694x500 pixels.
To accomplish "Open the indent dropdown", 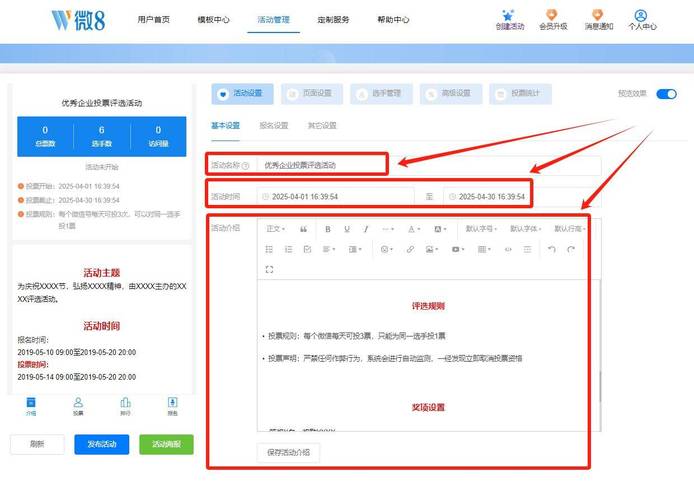I will click(355, 250).
